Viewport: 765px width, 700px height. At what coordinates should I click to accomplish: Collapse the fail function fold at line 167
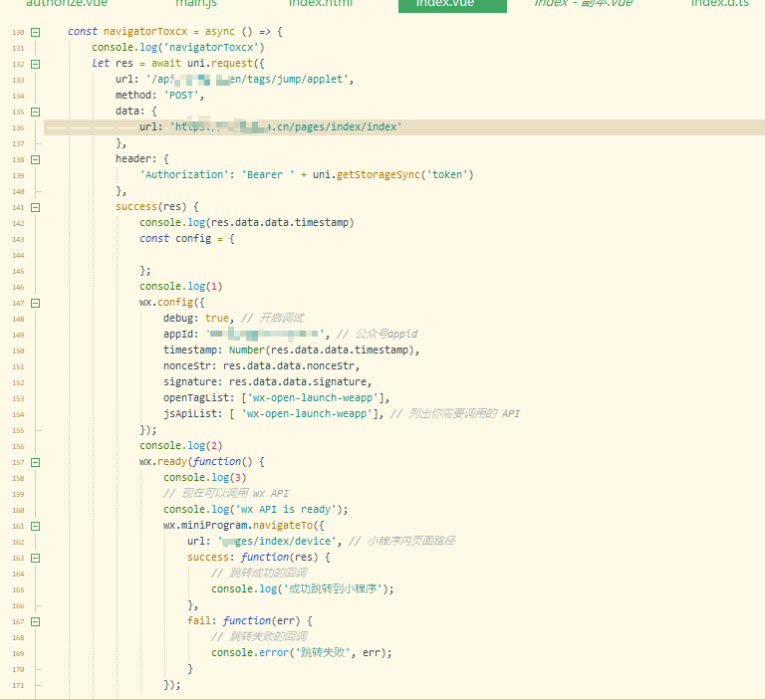(35, 621)
